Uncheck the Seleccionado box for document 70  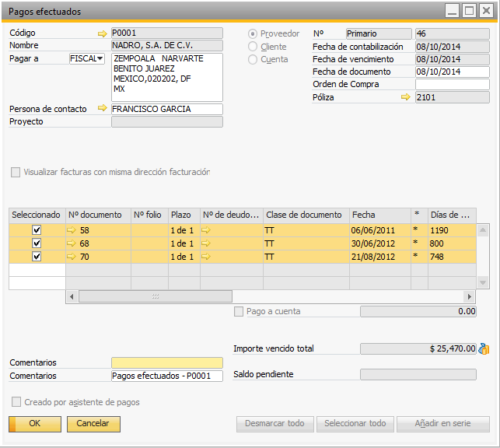(x=37, y=257)
